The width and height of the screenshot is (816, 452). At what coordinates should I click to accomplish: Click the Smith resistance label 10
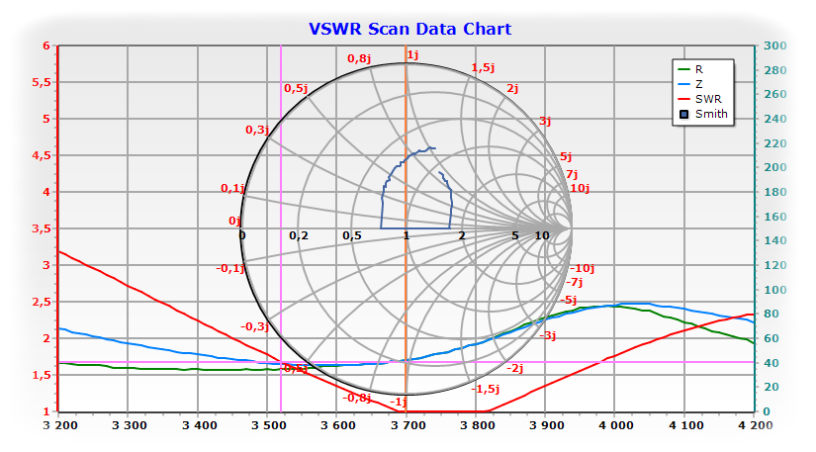point(542,236)
